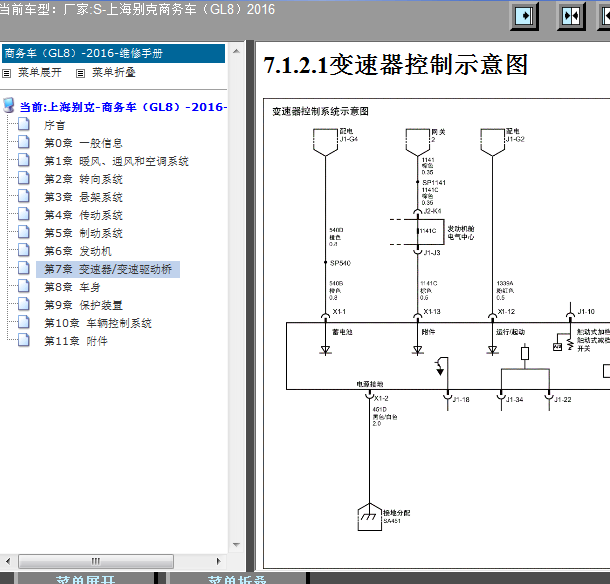Screen dimensions: 610x584
Task: Click the 商务车（GL8）-2016-维修手册 header
Action: pos(113,53)
